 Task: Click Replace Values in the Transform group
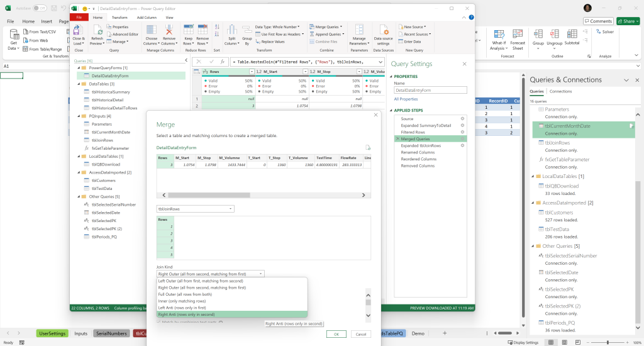[x=270, y=42]
